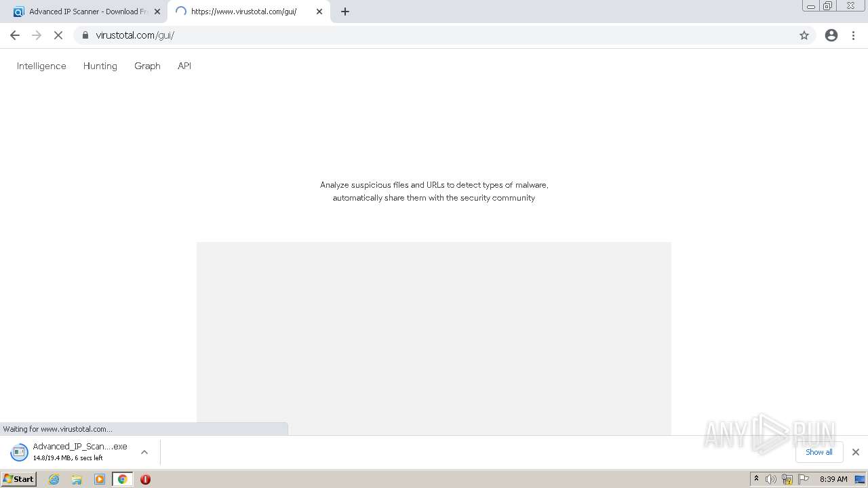The image size is (868, 488).
Task: Open the Intelligence menu item
Action: (x=41, y=66)
